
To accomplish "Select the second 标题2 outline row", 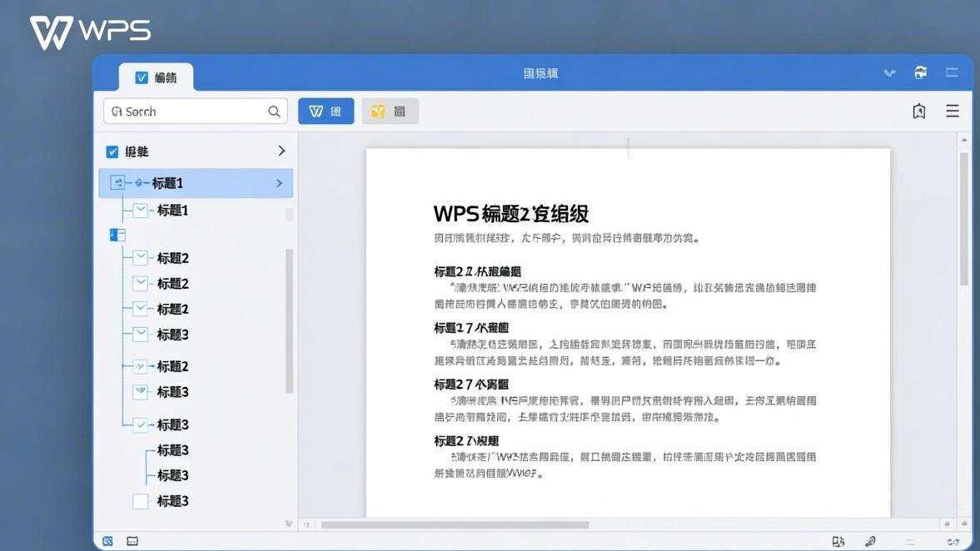I will (x=172, y=284).
